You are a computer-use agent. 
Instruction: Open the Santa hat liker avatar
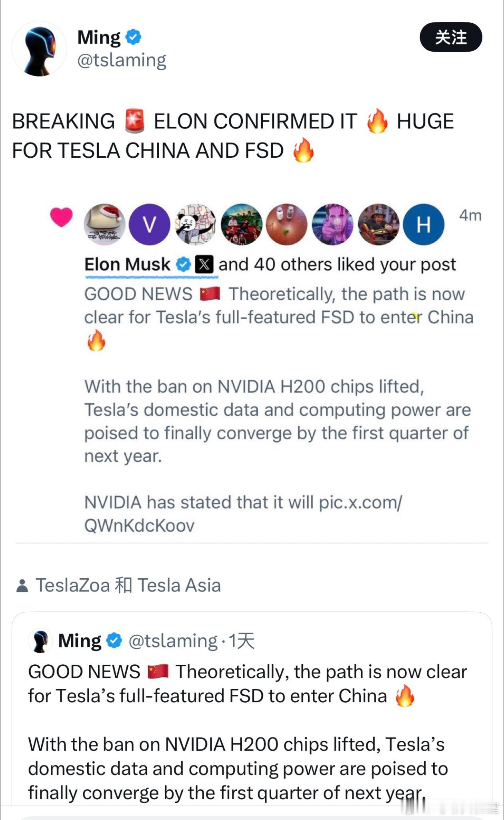[x=104, y=224]
